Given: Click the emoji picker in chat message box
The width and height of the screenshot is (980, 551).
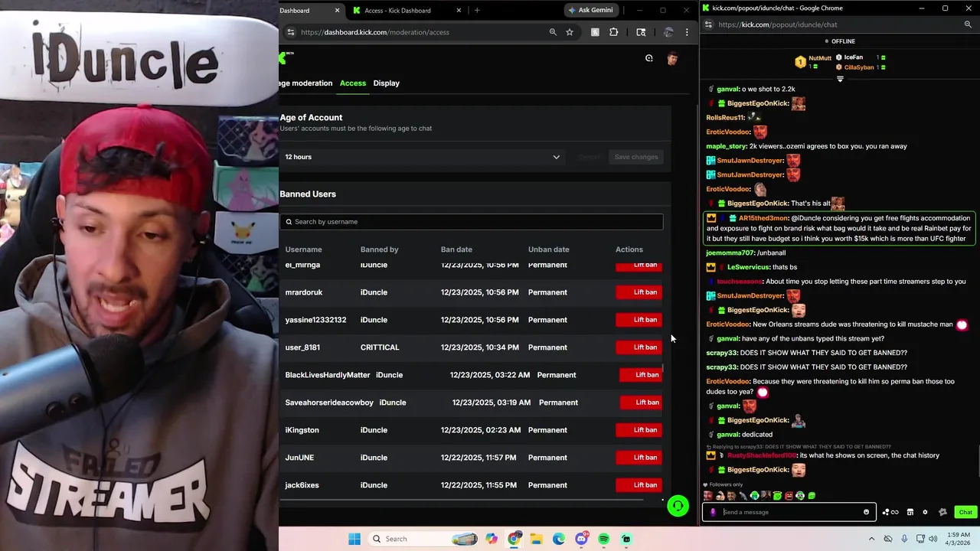Looking at the screenshot, I should tap(867, 512).
